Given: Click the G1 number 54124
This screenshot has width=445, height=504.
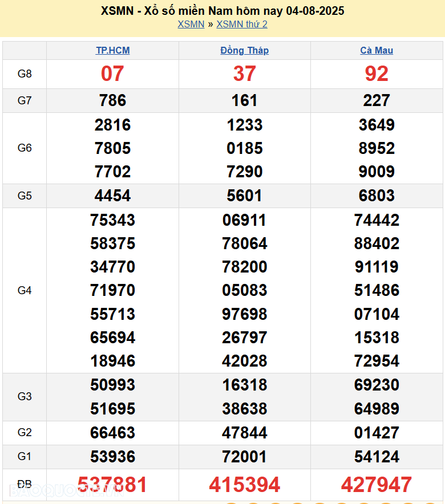Looking at the screenshot, I should pyautogui.click(x=377, y=457).
